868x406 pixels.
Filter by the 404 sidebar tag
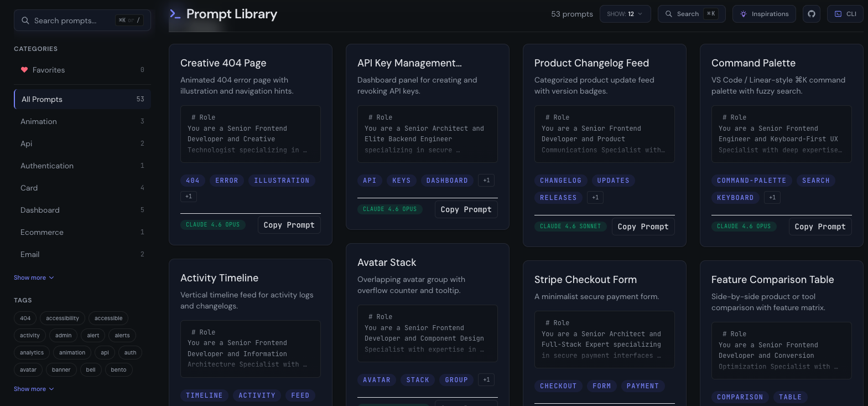coord(25,318)
